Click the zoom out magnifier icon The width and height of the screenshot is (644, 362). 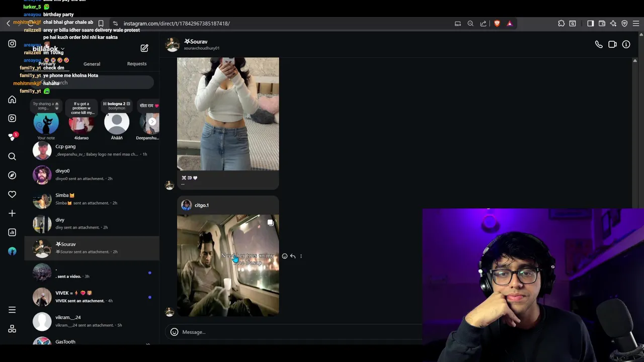pos(470,24)
